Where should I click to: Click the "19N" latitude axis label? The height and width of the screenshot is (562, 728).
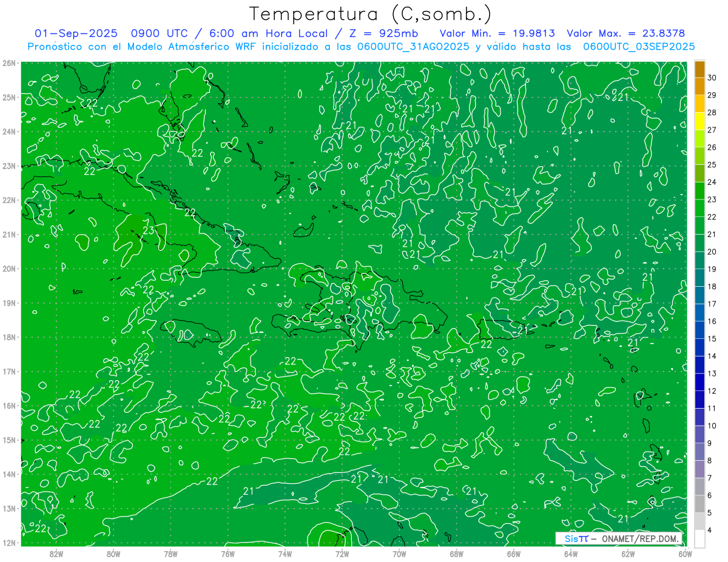tap(9, 303)
